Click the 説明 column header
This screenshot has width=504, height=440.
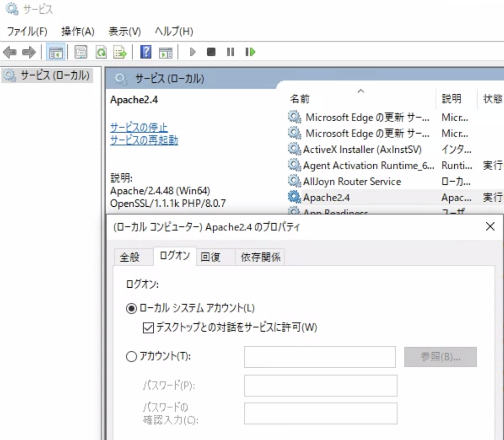pos(456,98)
